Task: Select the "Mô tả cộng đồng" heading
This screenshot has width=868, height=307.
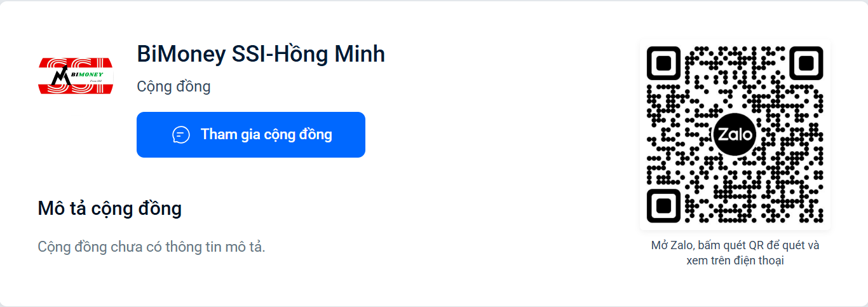Action: coord(110,208)
